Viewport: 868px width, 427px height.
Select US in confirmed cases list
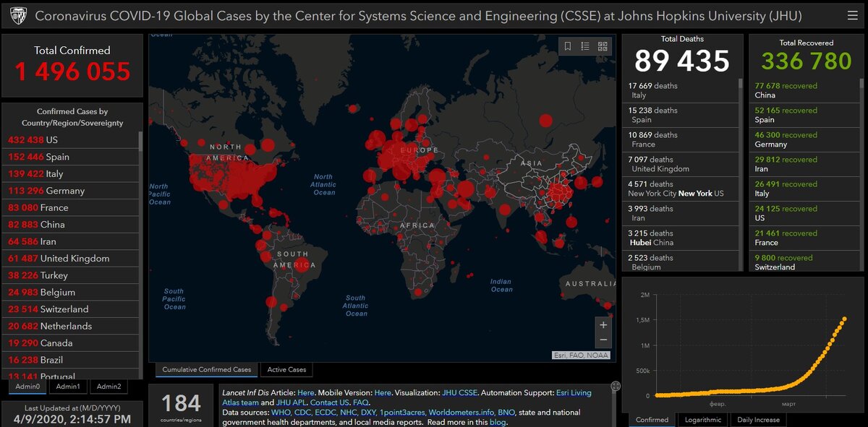coord(70,140)
